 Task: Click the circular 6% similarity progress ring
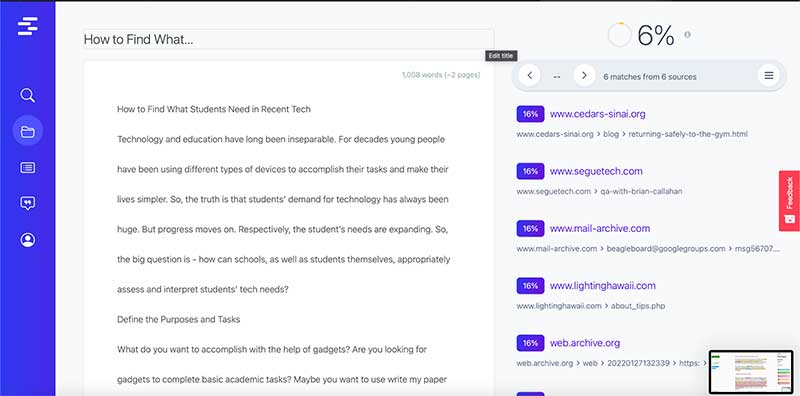(x=619, y=35)
